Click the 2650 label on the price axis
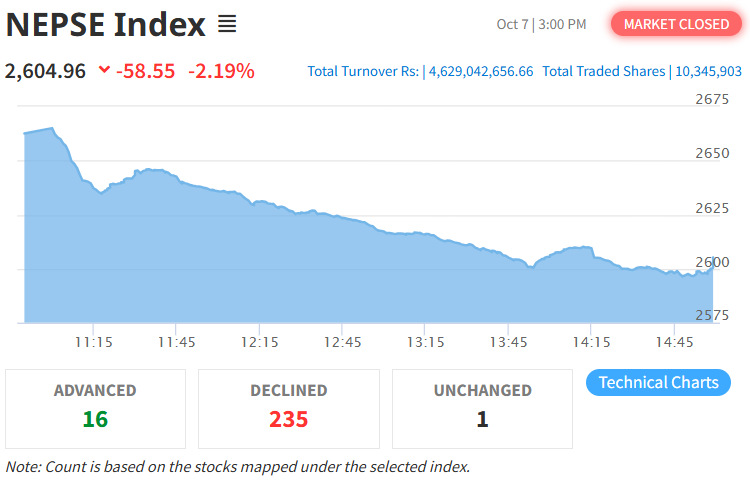Image resolution: width=750 pixels, height=490 pixels. [x=711, y=153]
